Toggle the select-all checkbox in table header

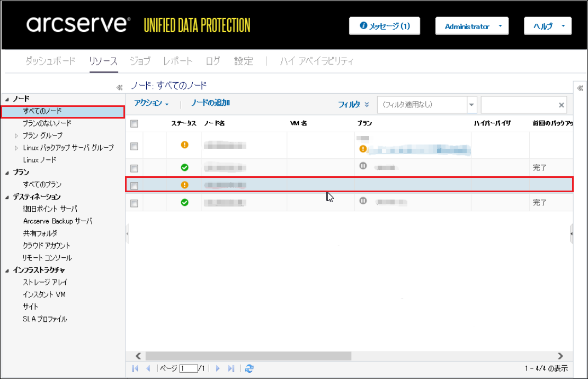pyautogui.click(x=135, y=124)
